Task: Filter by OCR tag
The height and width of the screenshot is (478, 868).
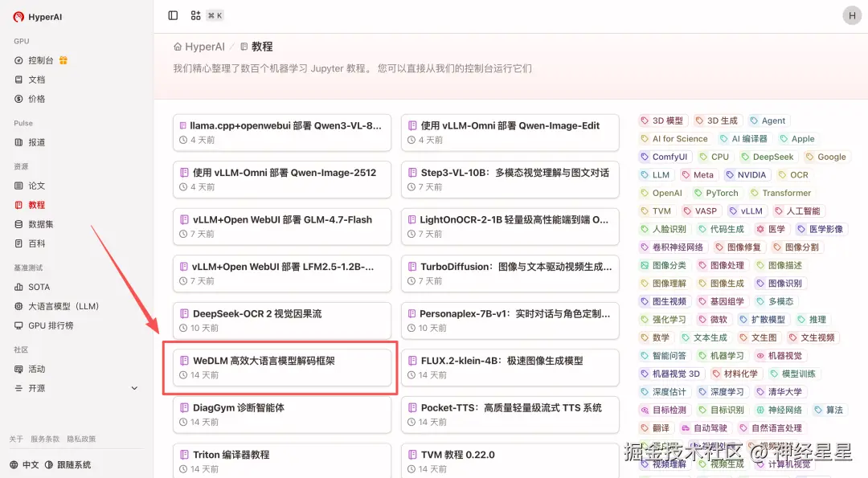Action: coord(793,175)
